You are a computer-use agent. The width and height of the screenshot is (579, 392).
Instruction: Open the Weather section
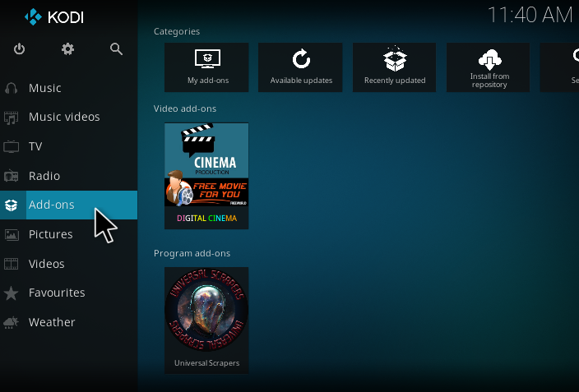69,322
